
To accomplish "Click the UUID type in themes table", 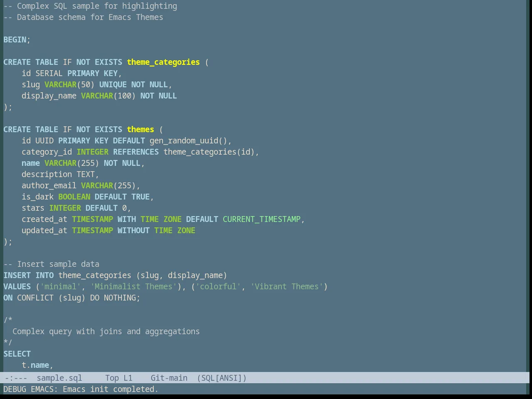I will pyautogui.click(x=44, y=141).
